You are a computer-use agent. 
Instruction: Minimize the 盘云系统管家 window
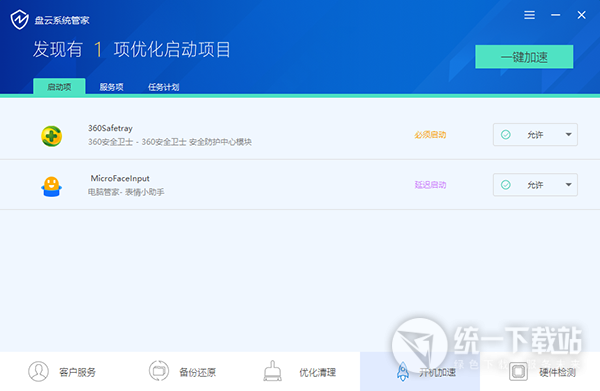tap(556, 15)
